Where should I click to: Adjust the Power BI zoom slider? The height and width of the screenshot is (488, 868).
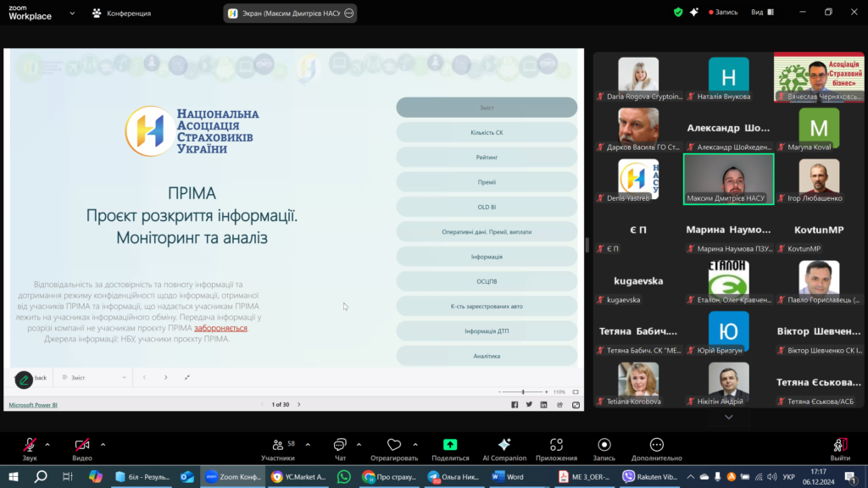click(522, 391)
